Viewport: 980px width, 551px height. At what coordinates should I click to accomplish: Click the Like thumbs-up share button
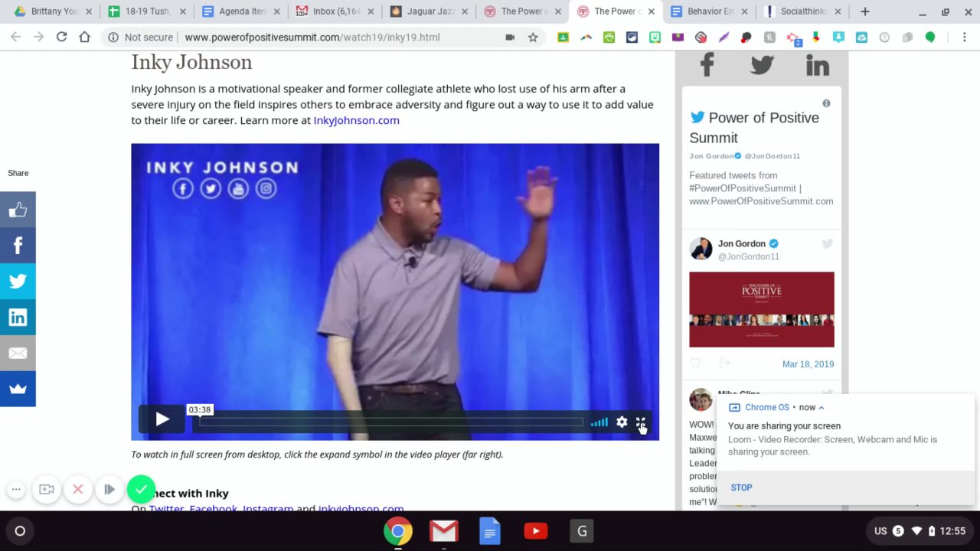point(18,210)
